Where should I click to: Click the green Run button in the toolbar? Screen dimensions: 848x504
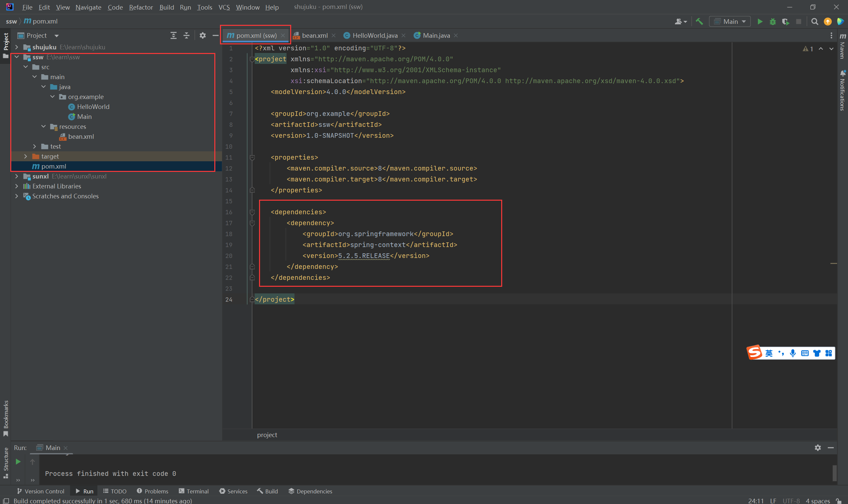pos(760,22)
